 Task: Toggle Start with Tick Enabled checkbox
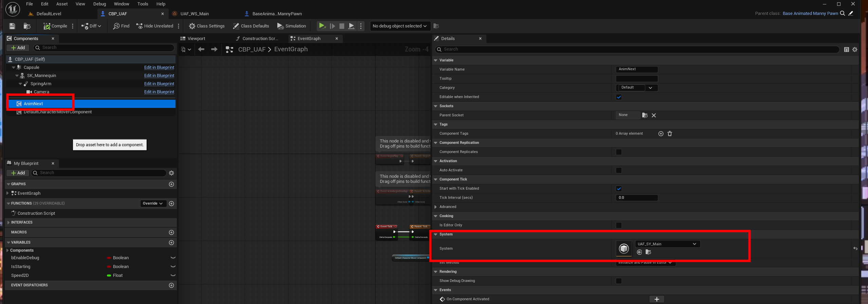[619, 189]
